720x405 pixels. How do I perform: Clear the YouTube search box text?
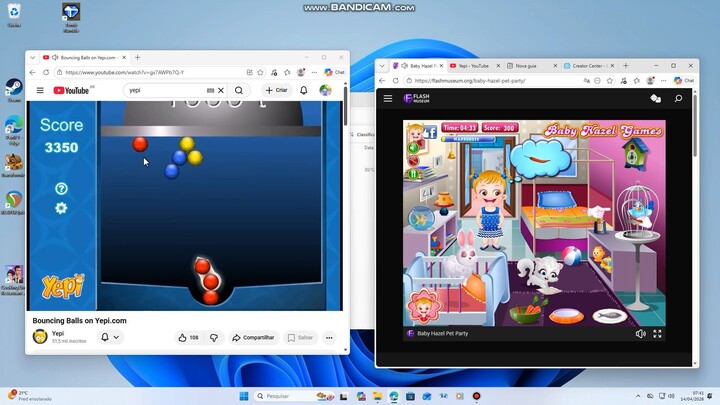click(221, 90)
